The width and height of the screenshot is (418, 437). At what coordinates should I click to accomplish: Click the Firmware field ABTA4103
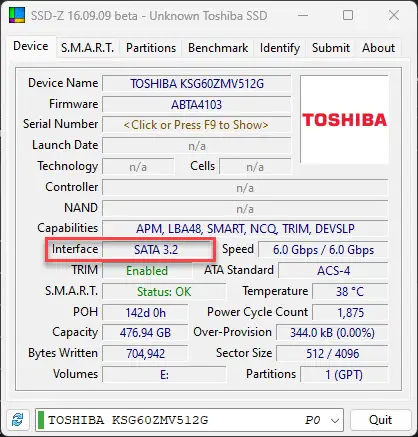(x=196, y=104)
